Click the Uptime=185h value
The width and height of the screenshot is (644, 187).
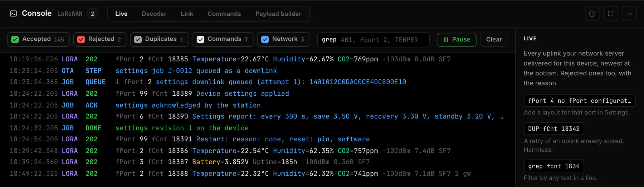(275, 162)
